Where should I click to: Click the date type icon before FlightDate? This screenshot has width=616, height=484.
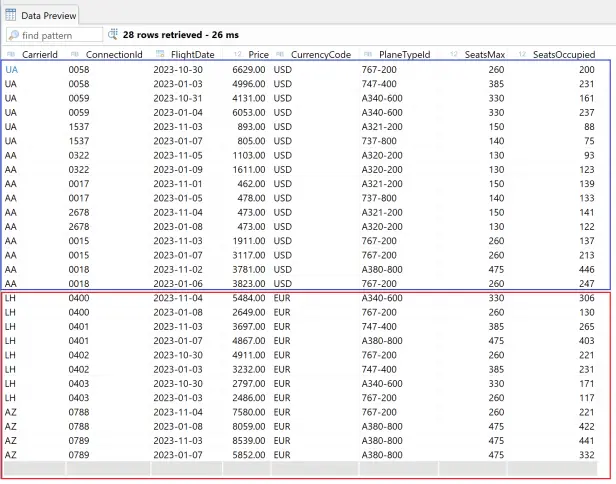[160, 54]
